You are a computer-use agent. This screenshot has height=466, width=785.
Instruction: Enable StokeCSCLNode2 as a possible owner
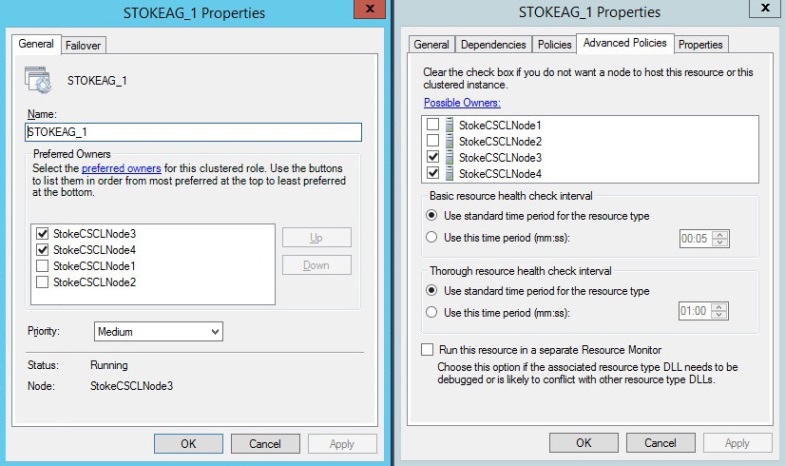[432, 141]
